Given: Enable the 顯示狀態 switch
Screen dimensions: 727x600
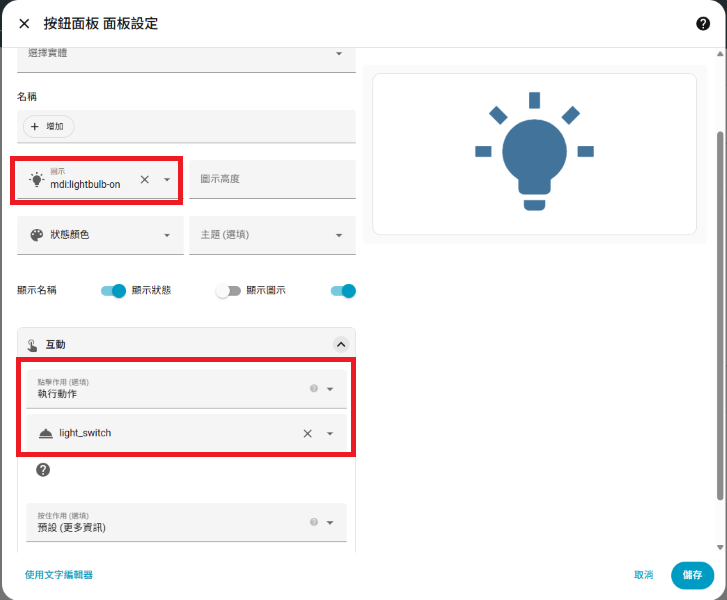Looking at the screenshot, I should click(229, 291).
